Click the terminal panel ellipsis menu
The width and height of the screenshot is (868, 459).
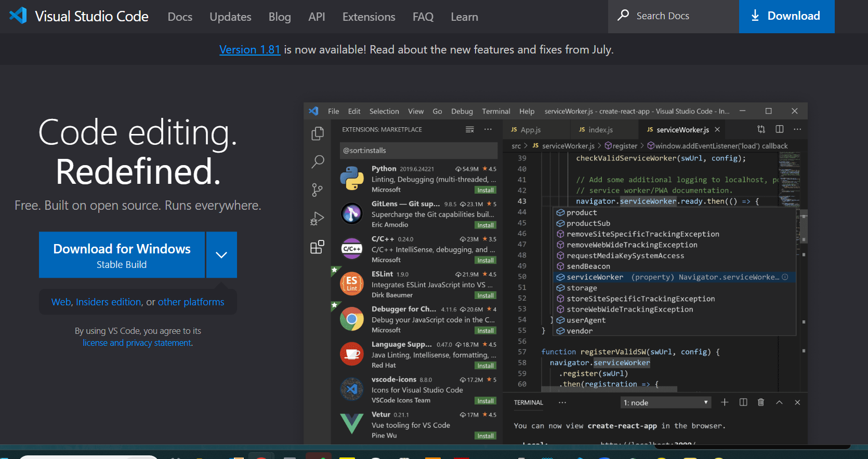point(562,402)
